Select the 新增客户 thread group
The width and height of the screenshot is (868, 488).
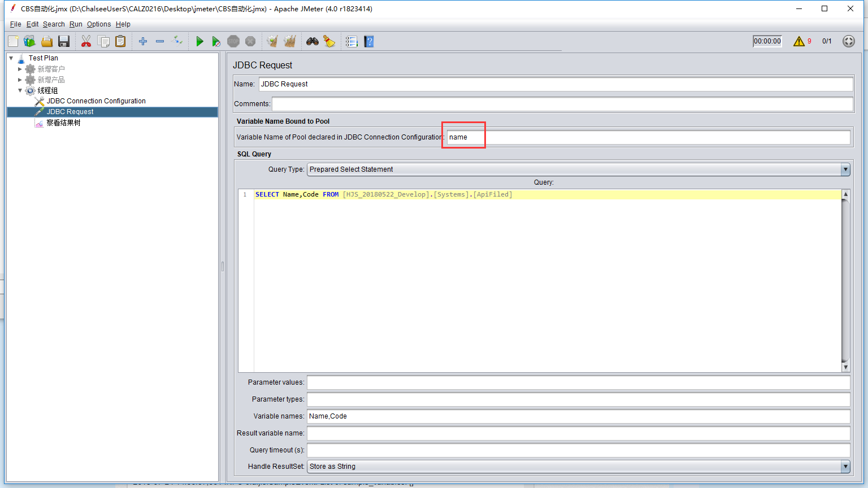[51, 69]
